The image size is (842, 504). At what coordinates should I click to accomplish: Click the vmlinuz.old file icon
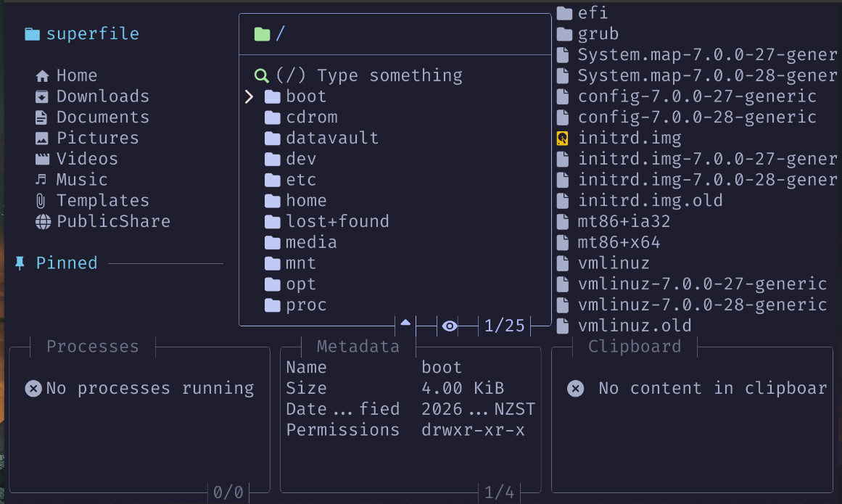pos(562,326)
